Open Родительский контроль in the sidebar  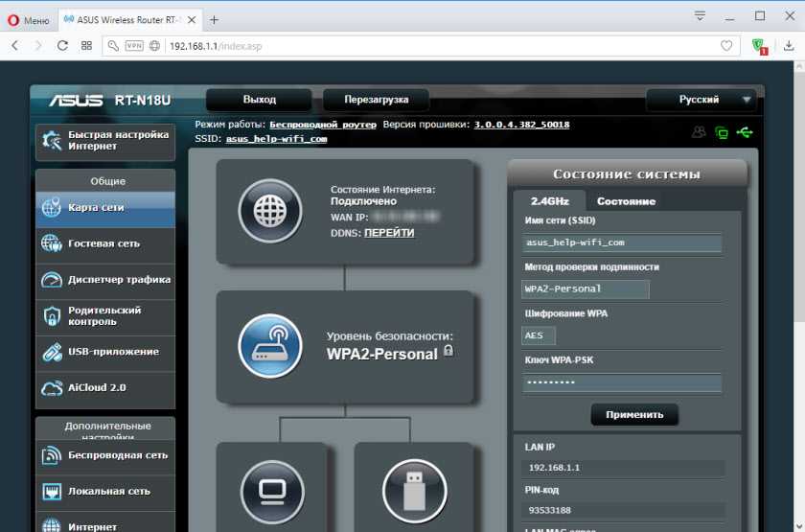tap(104, 315)
